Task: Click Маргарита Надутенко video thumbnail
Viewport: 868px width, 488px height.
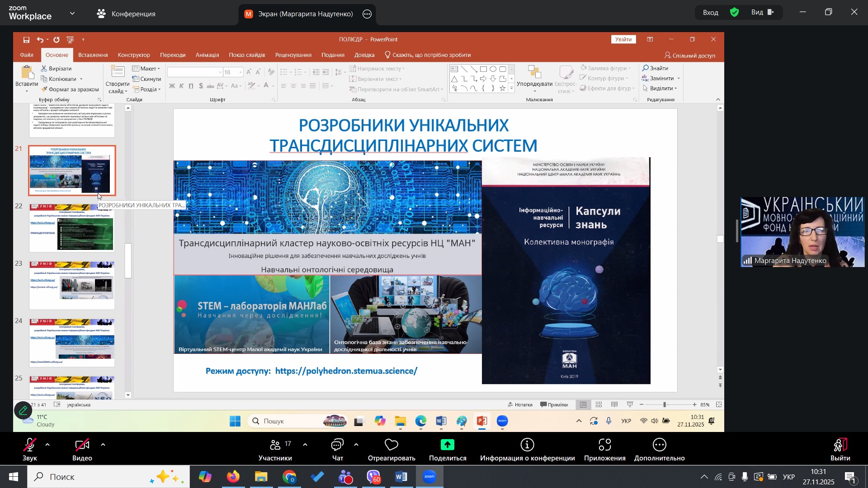Action: (802, 232)
